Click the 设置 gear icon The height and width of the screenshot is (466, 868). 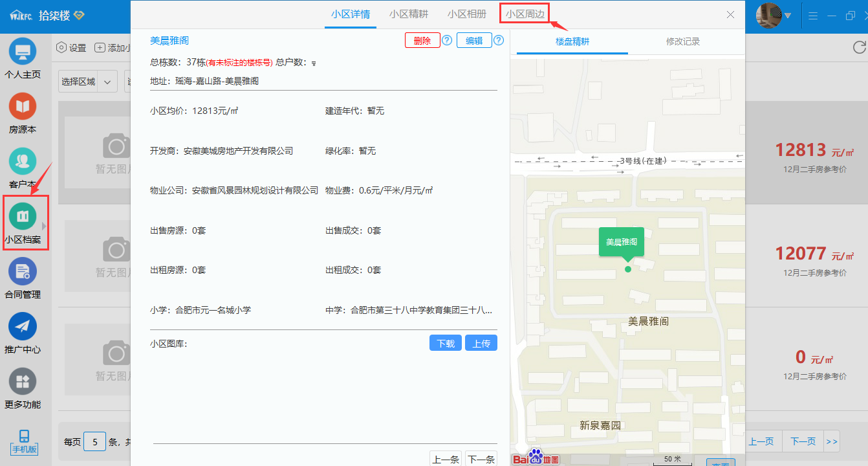(61, 47)
